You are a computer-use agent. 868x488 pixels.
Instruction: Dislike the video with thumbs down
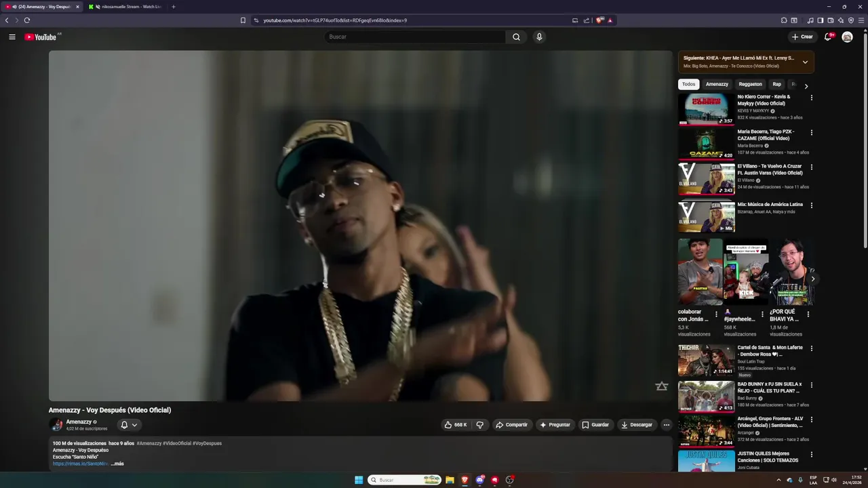[x=480, y=425]
